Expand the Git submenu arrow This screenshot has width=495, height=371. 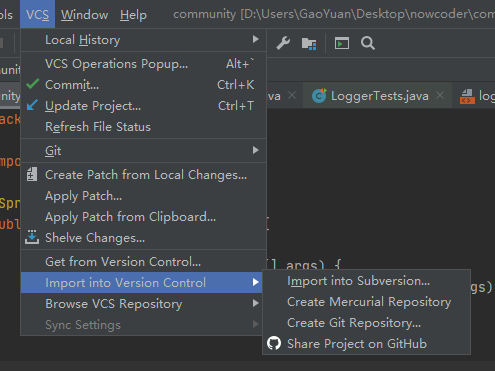[255, 150]
